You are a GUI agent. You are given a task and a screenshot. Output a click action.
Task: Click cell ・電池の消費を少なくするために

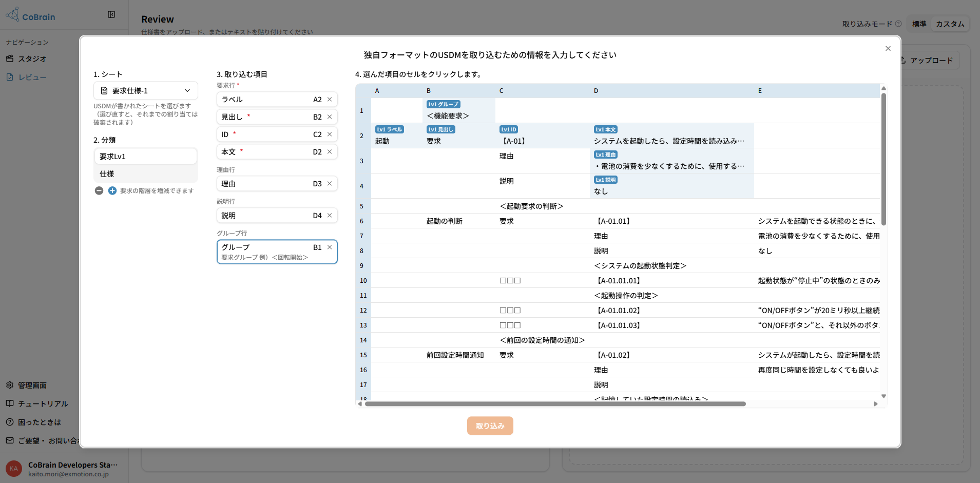672,161
